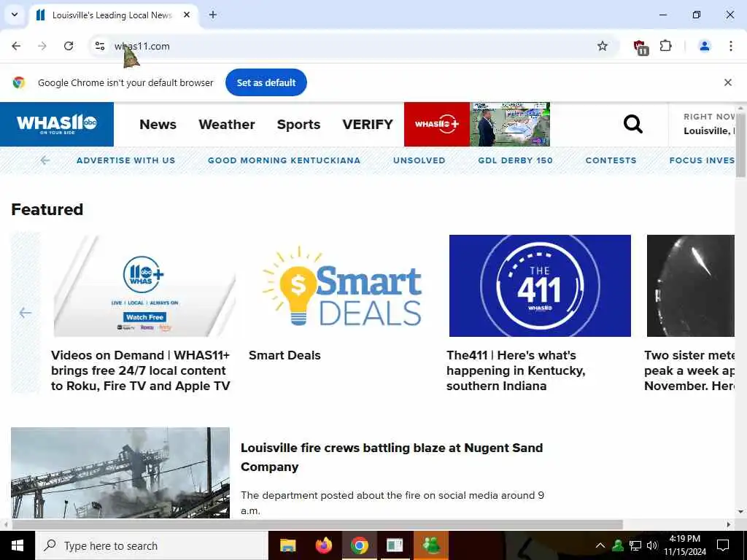Open the meteor shower thumbnail
Screen dimensions: 747x560
[690, 286]
